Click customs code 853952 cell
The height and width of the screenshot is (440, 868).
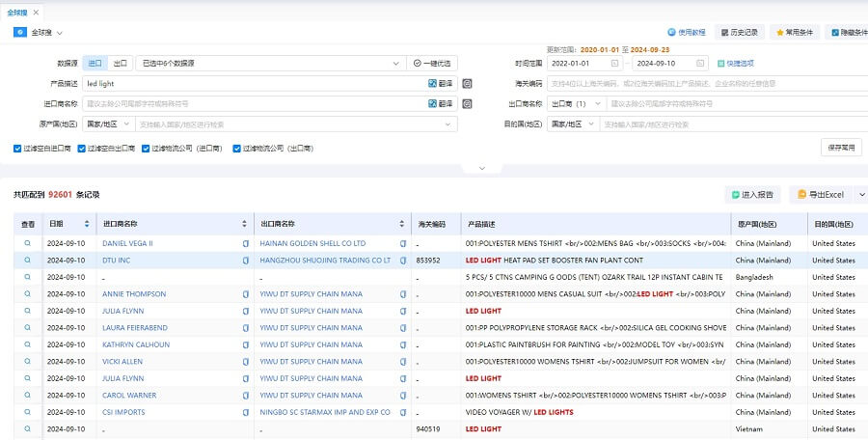click(x=428, y=260)
